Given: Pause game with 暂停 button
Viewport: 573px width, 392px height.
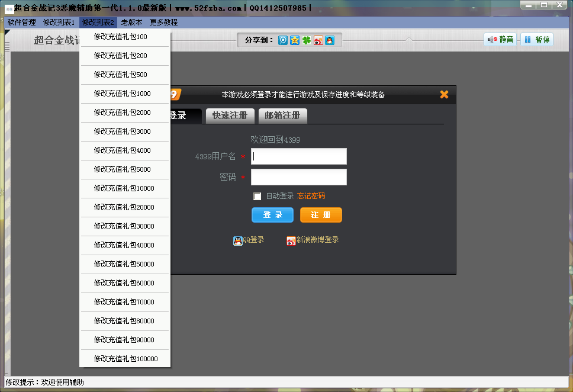Looking at the screenshot, I should (x=537, y=40).
